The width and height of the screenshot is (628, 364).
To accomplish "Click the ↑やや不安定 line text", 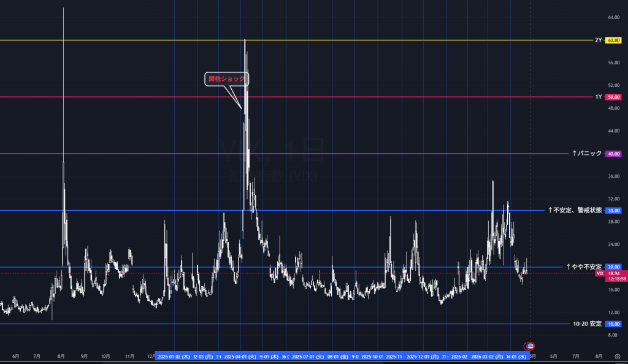I will click(x=583, y=267).
